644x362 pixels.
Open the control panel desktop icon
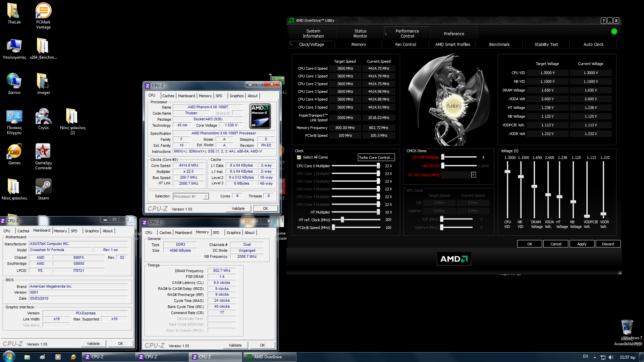[14, 121]
